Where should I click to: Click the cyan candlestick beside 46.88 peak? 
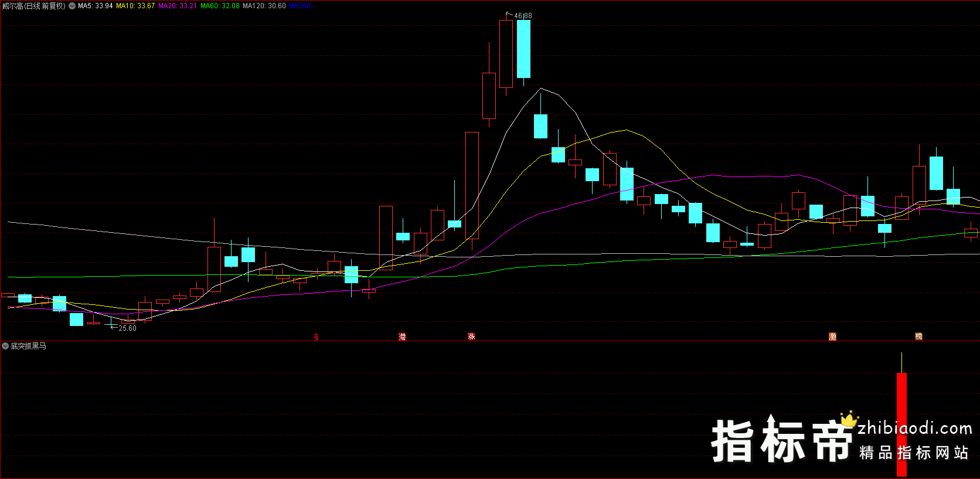pyautogui.click(x=523, y=49)
